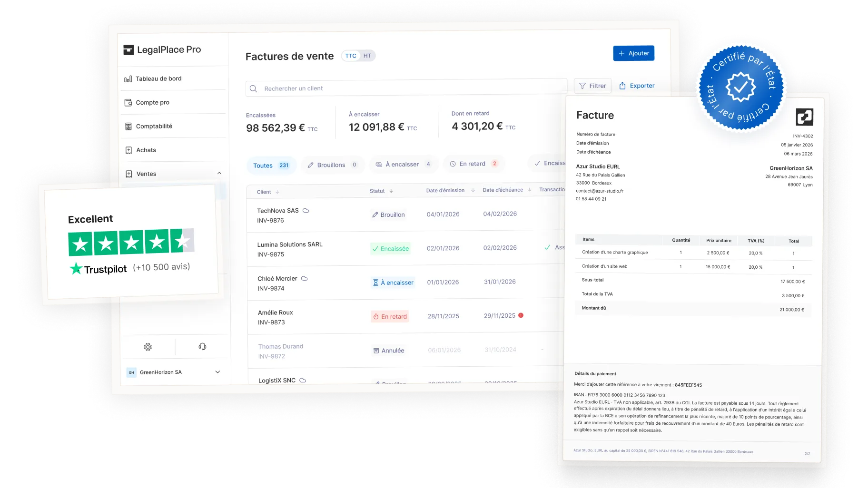Click the Trustpilot logo
The width and height of the screenshot is (868, 488).
(x=99, y=269)
